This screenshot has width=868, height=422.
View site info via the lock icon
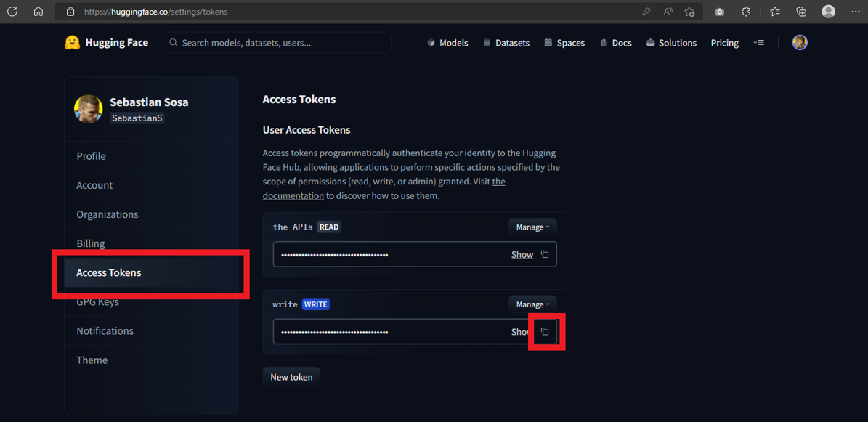pos(70,11)
